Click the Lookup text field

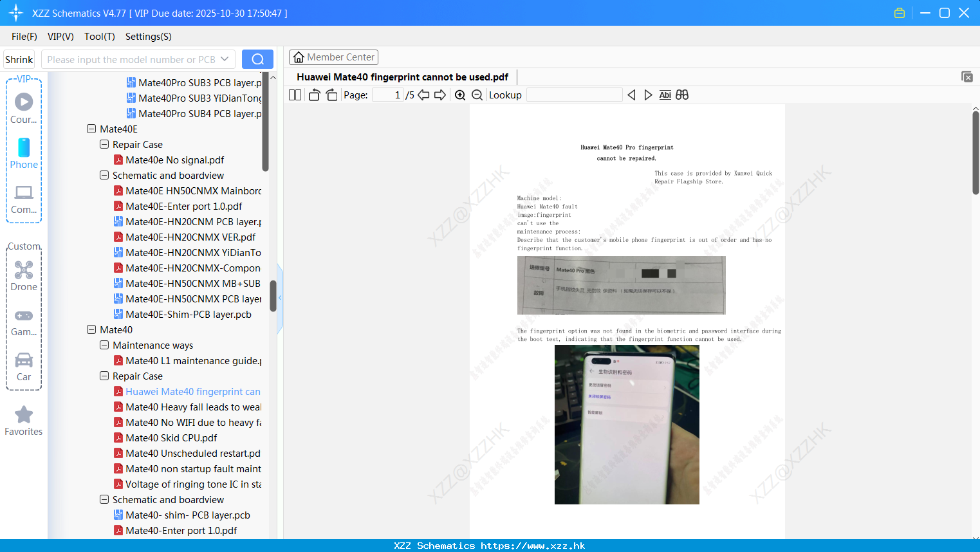(575, 95)
